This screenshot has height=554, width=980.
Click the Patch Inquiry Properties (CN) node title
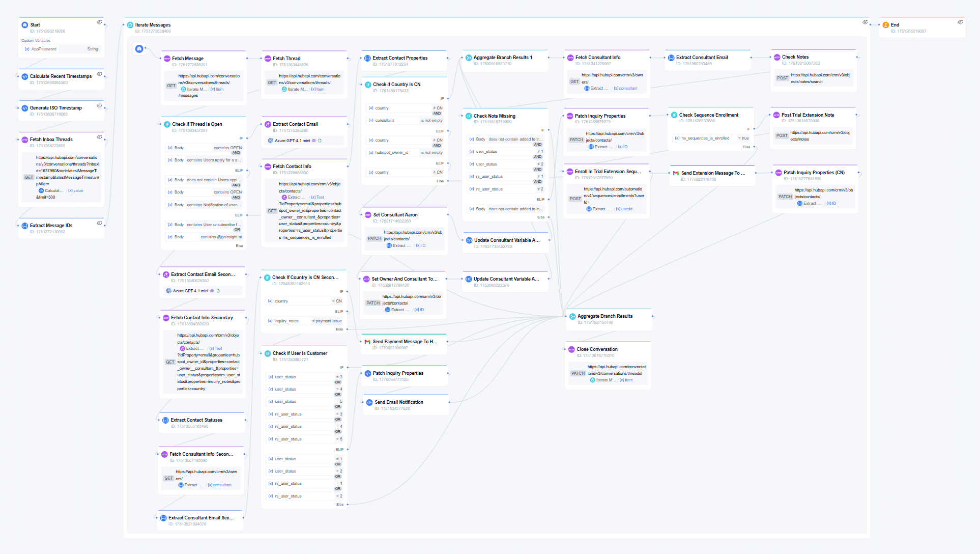(x=814, y=173)
